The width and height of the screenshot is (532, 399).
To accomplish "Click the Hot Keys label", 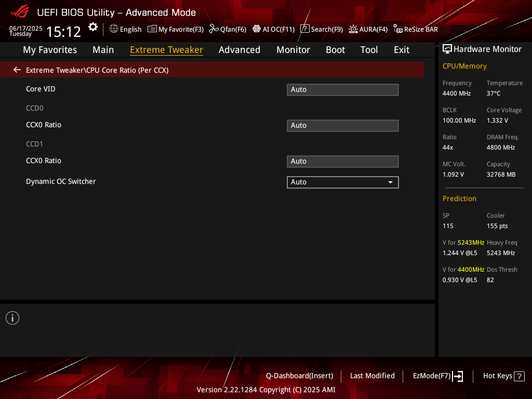I will pos(497,376).
